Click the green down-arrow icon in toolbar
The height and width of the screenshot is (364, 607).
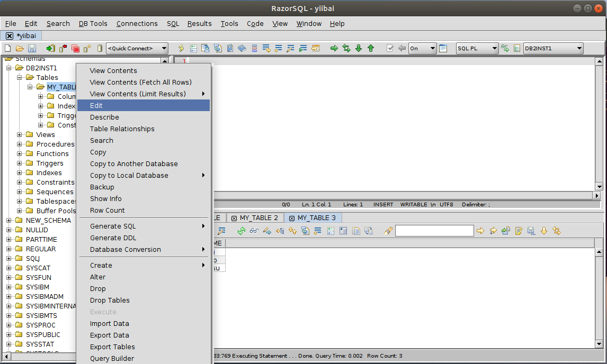359,48
